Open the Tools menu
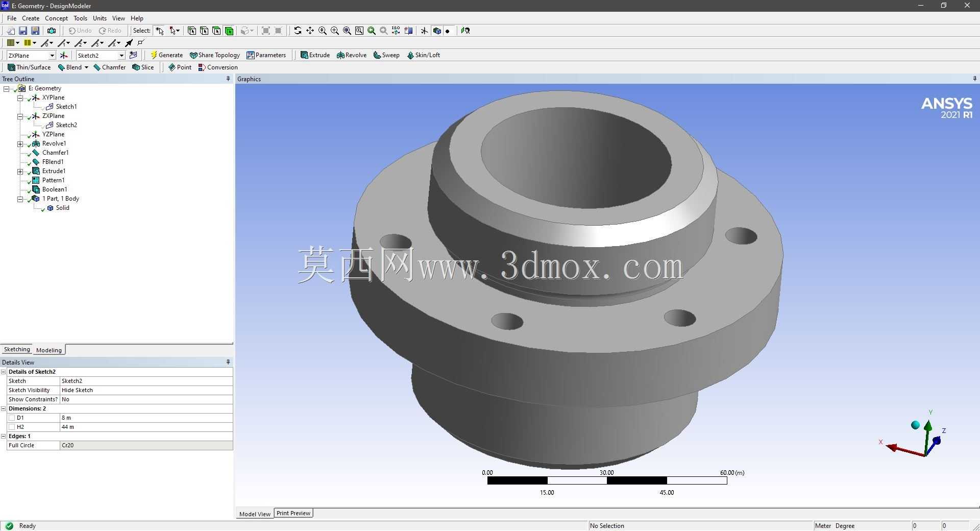The width and height of the screenshot is (980, 531). 80,18
